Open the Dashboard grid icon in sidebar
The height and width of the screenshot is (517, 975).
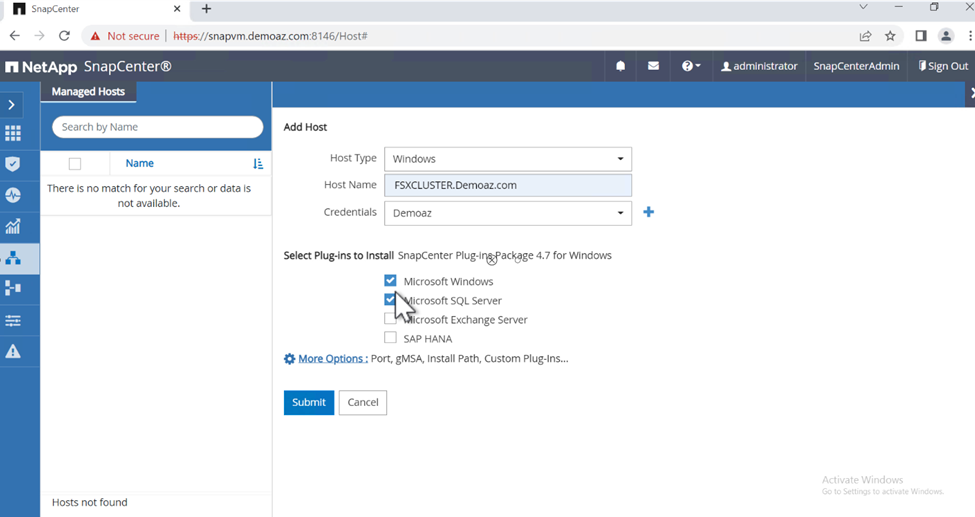(x=13, y=133)
